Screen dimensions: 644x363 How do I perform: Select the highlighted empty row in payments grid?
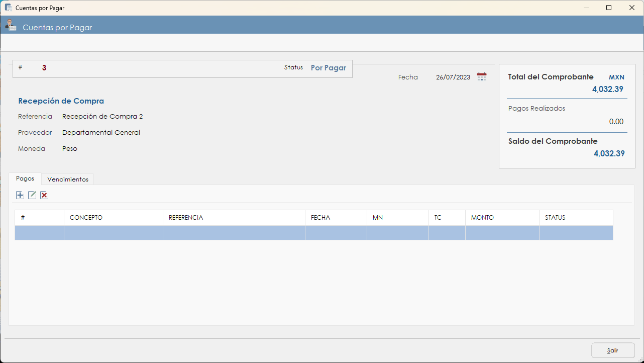[x=313, y=233]
